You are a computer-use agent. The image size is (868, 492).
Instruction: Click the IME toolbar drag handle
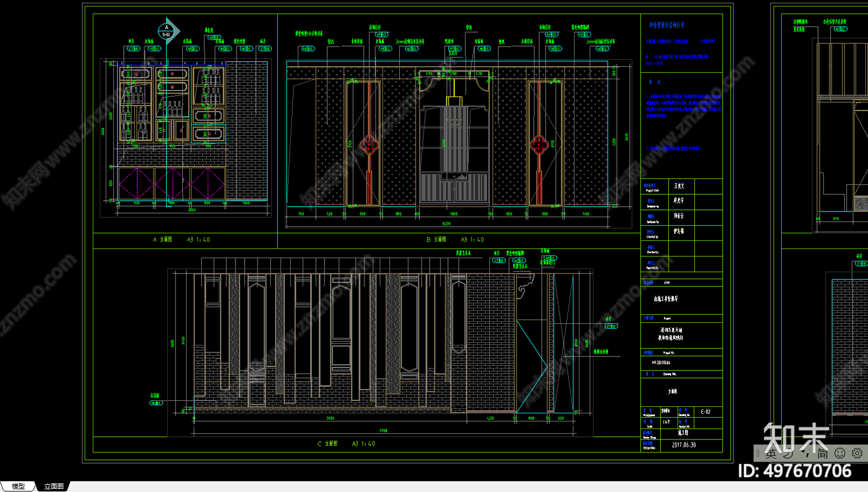pos(758,453)
